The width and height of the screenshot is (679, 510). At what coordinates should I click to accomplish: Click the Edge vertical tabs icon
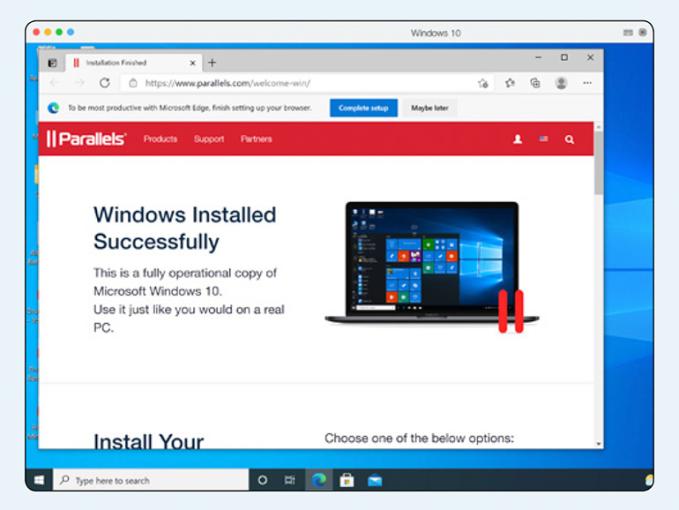click(x=52, y=63)
